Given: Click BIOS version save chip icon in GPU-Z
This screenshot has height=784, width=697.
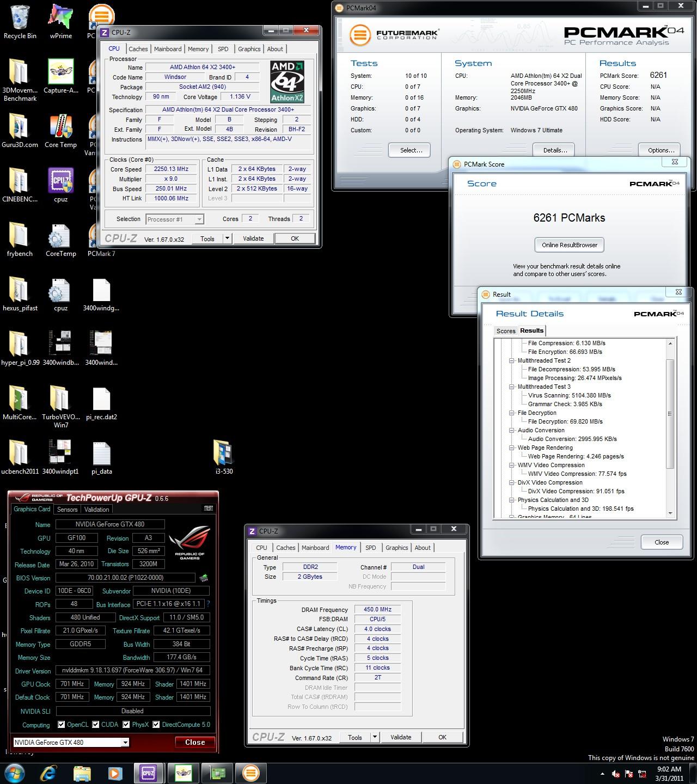Looking at the screenshot, I should coord(204,578).
